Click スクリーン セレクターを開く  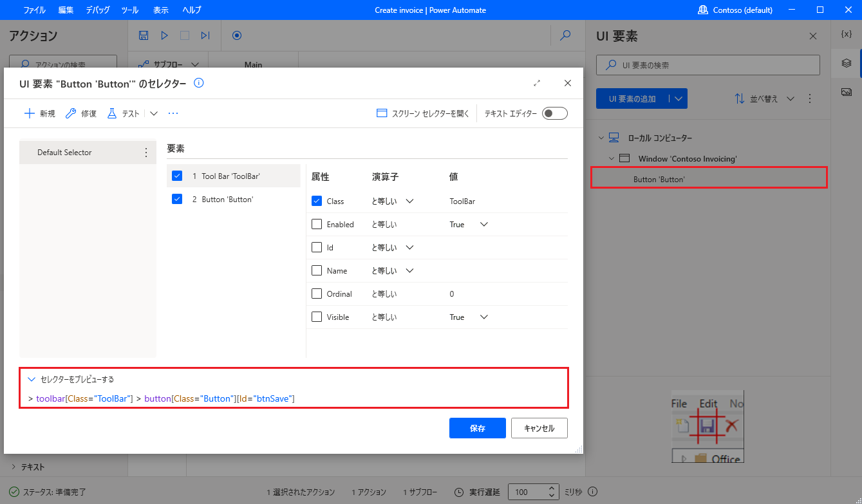click(423, 113)
